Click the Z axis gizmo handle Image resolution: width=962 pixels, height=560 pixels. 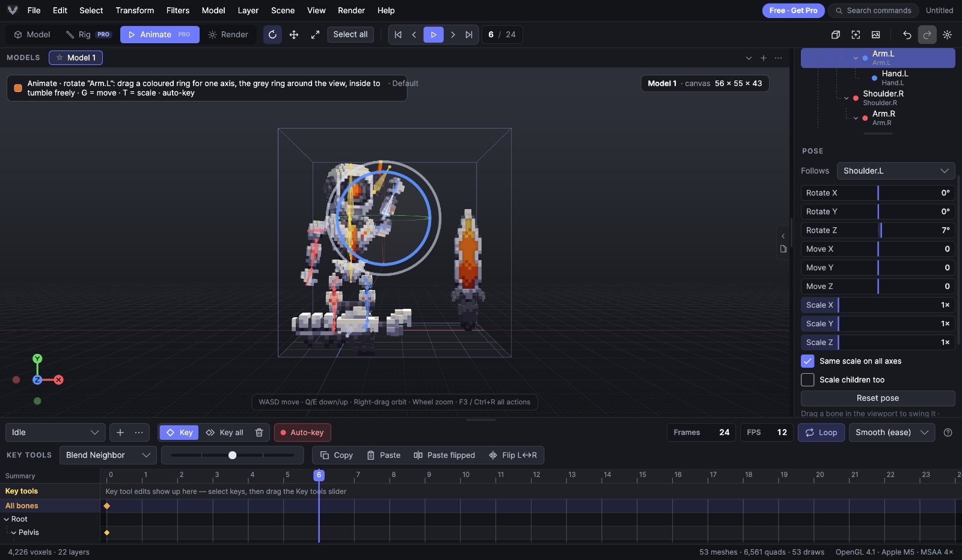coord(37,380)
